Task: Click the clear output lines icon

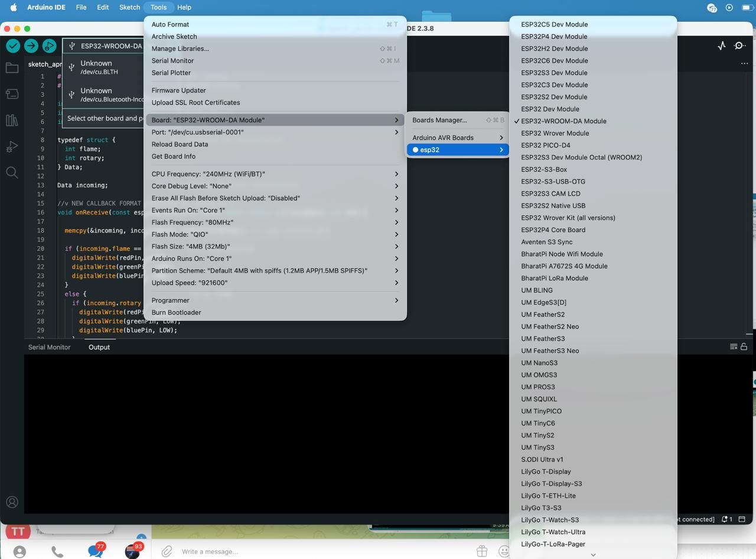Action: tap(734, 346)
